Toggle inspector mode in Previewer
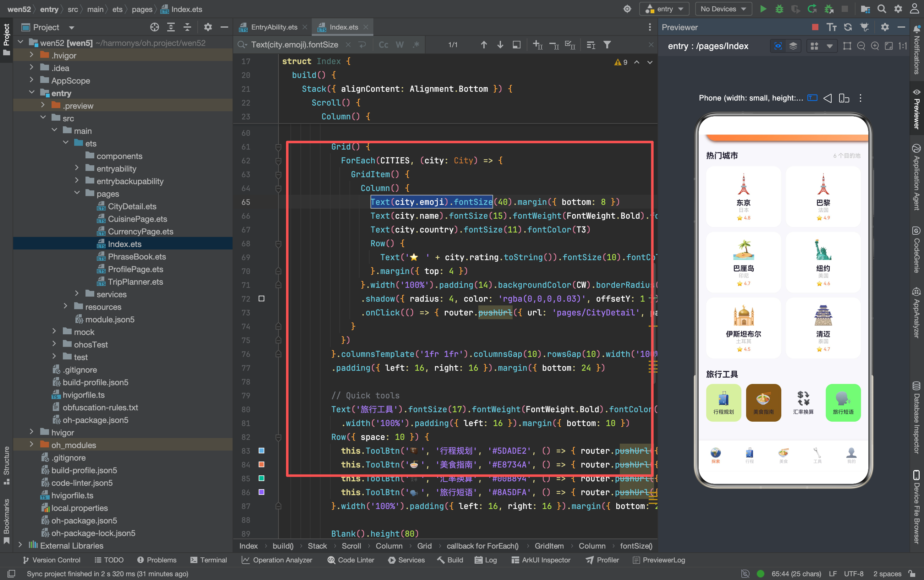The image size is (924, 580). pyautogui.click(x=778, y=46)
